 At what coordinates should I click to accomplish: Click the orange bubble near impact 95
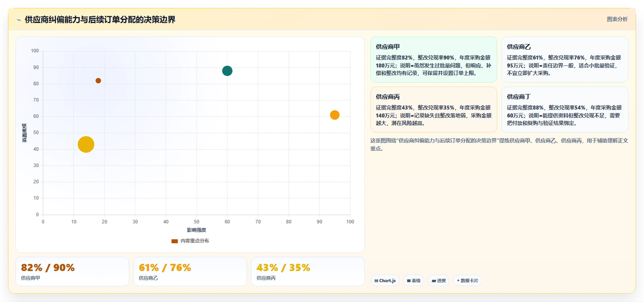pos(335,115)
